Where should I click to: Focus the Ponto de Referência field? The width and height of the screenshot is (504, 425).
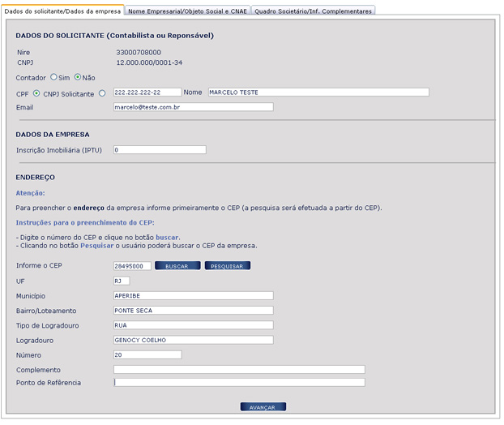[239, 382]
